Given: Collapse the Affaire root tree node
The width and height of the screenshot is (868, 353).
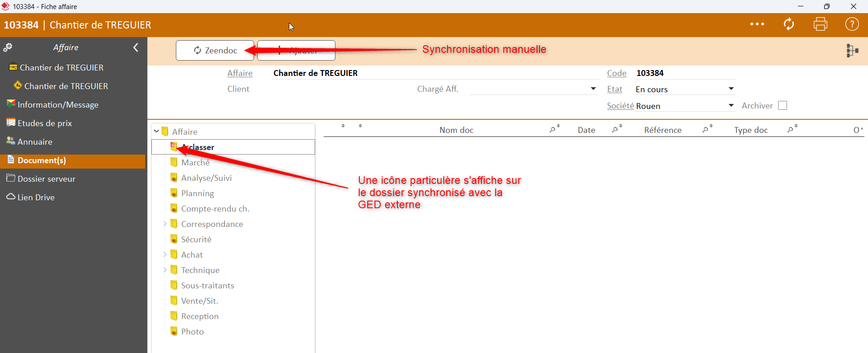Looking at the screenshot, I should (x=156, y=132).
